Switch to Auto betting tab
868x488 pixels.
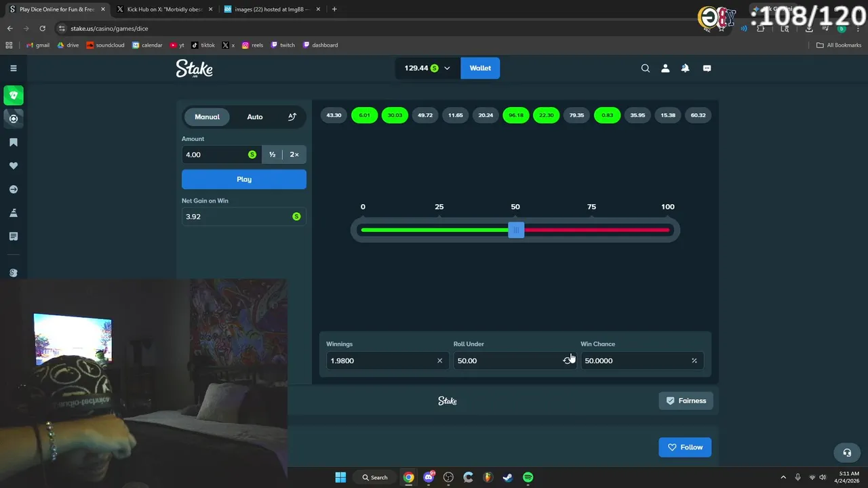[x=255, y=117]
